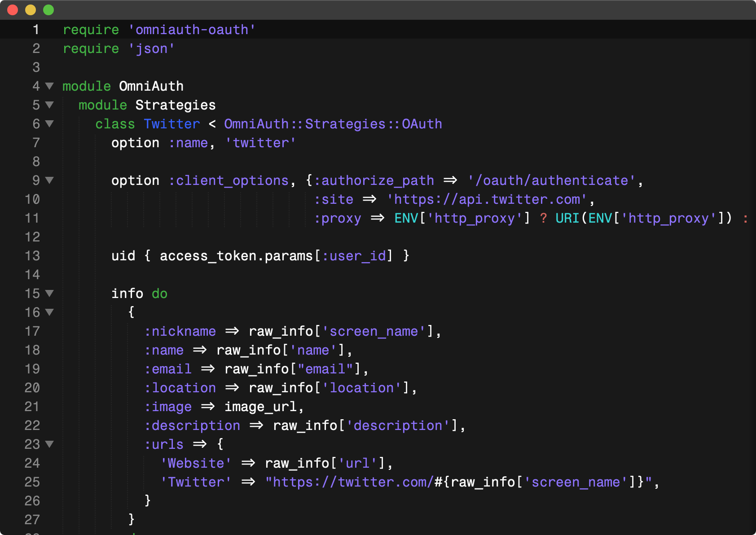Click the Twitter class name
Viewport: 756px width, 535px height.
coord(172,124)
